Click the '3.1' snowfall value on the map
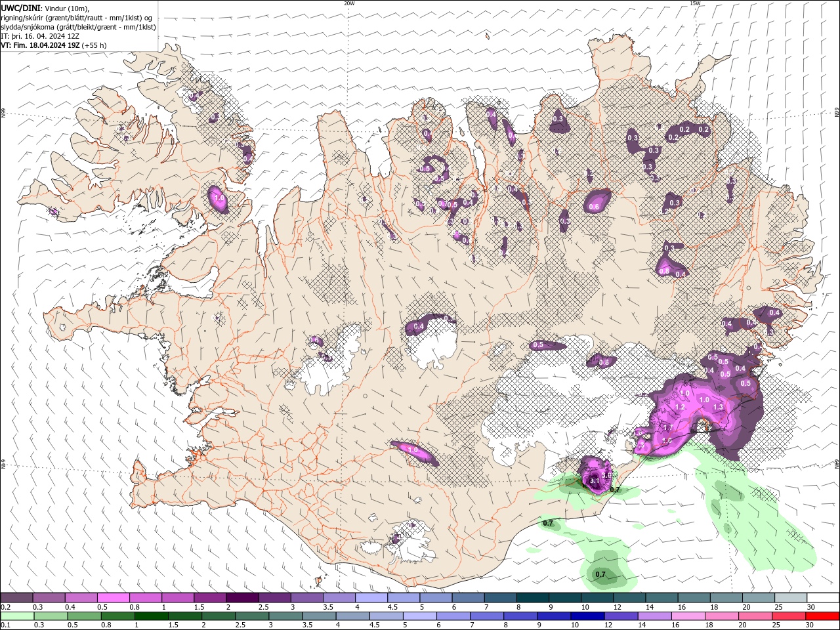840x630 pixels. pyautogui.click(x=595, y=481)
